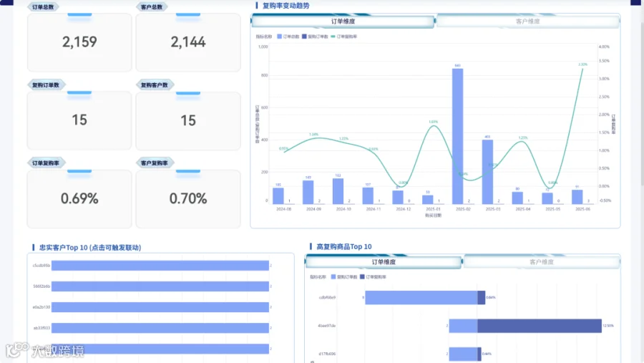Click the 2025-03 order total bar

tap(487, 172)
